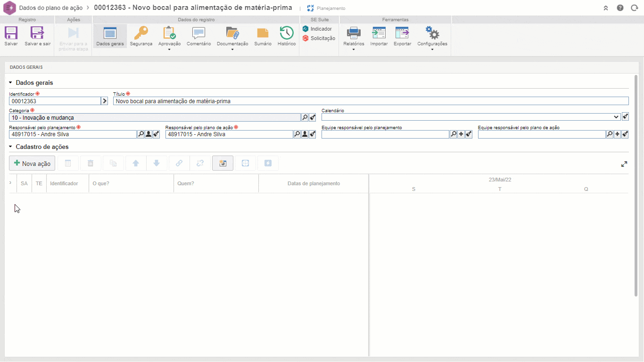Open the Calendário dropdown list
The height and width of the screenshot is (362, 644).
(616, 117)
